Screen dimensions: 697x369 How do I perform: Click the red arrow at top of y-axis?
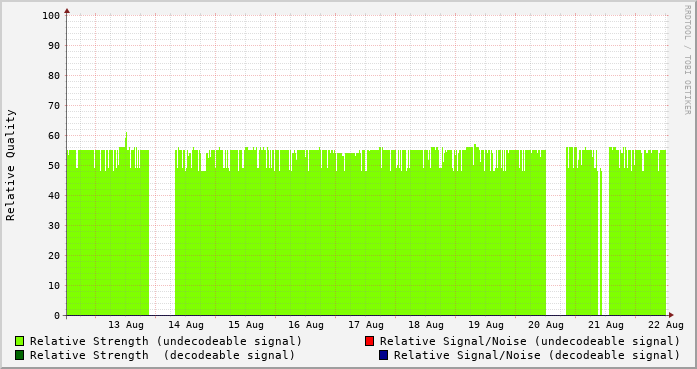(x=67, y=11)
